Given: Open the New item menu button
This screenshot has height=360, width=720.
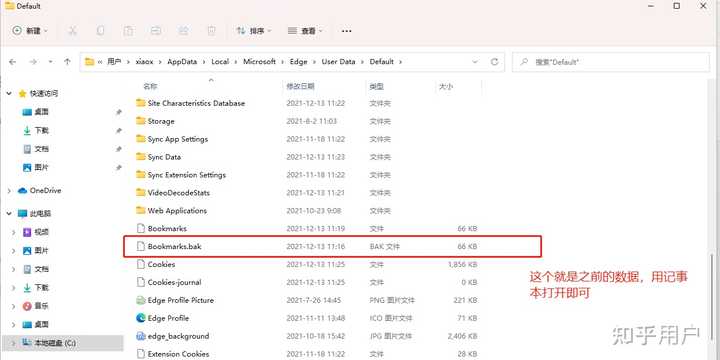Looking at the screenshot, I should click(30, 31).
